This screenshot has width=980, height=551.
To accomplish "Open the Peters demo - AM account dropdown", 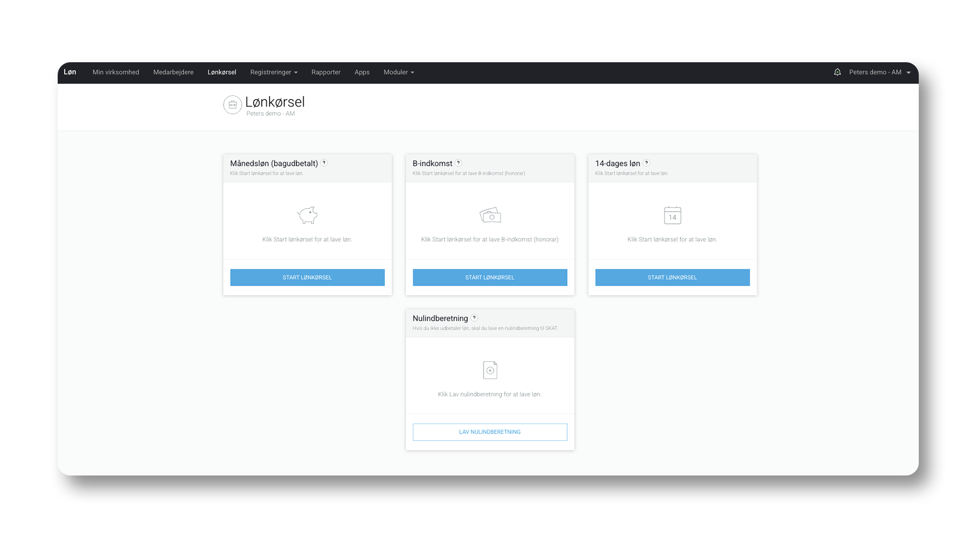I will click(879, 72).
